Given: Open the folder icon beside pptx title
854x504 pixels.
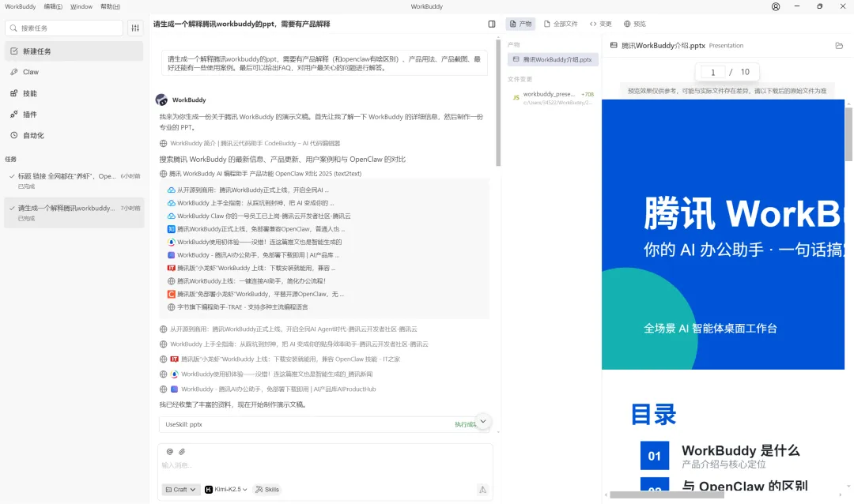Looking at the screenshot, I should [839, 46].
